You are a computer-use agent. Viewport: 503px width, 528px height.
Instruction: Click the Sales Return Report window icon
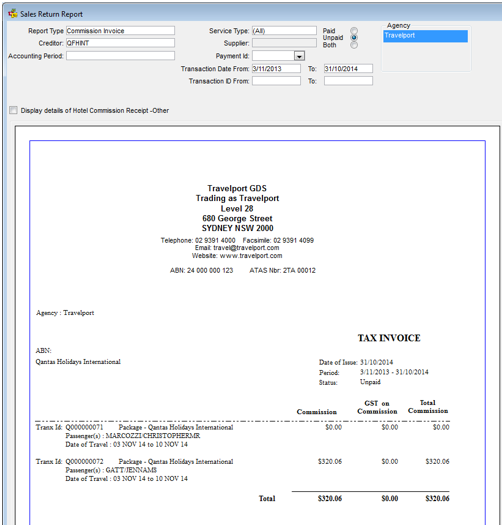tap(13, 14)
